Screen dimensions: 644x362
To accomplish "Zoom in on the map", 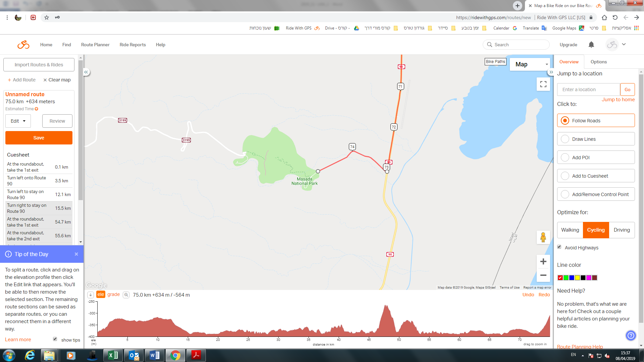I will pos(543,261).
